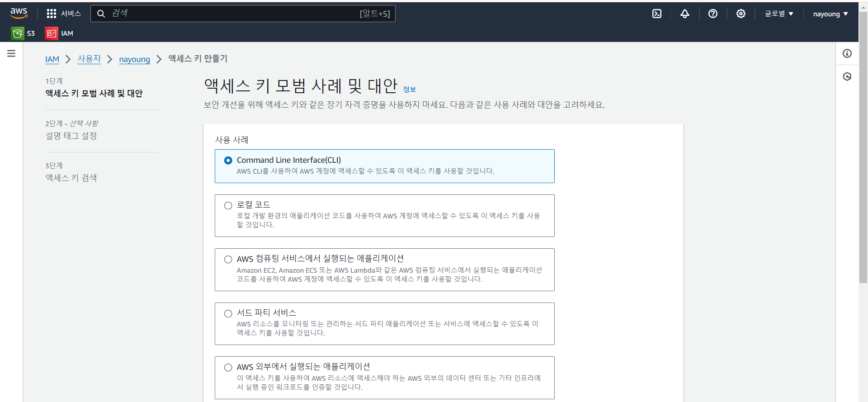Expand the 글로벌 region dropdown
Viewport: 868px width, 402px height.
click(779, 14)
